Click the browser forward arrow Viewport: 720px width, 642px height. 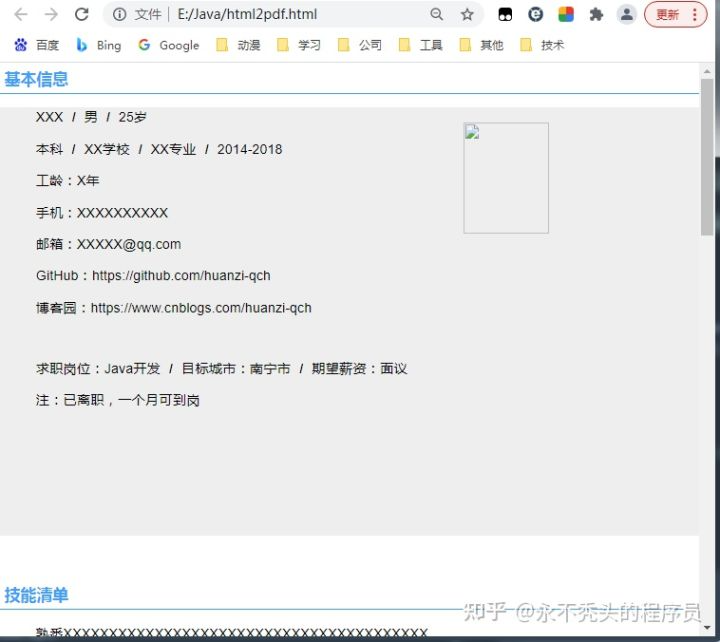click(51, 15)
